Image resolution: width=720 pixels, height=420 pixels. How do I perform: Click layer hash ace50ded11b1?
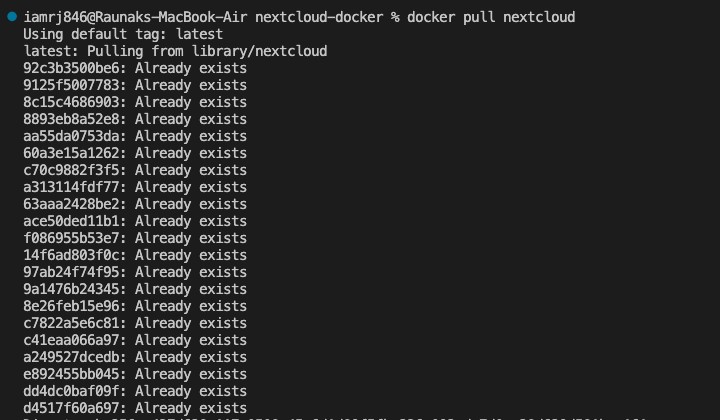click(74, 221)
